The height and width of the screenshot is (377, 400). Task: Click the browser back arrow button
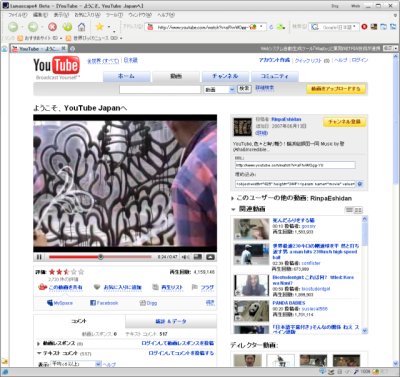[13, 27]
